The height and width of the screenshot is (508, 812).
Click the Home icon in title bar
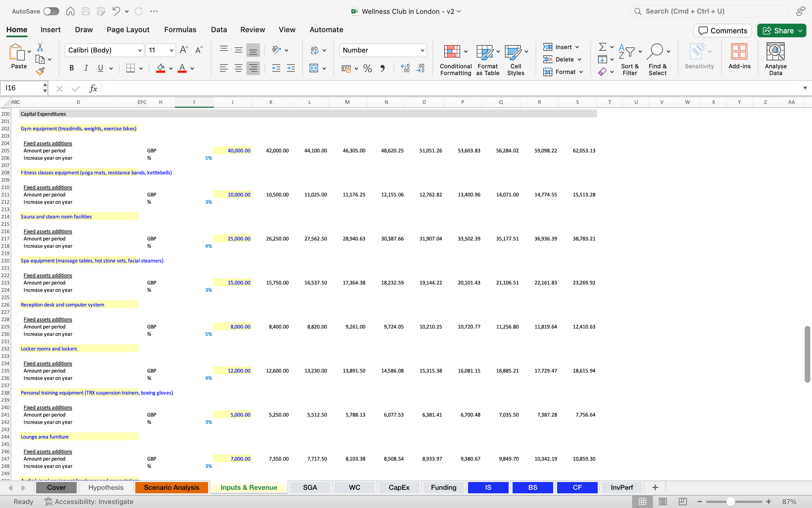pos(70,11)
